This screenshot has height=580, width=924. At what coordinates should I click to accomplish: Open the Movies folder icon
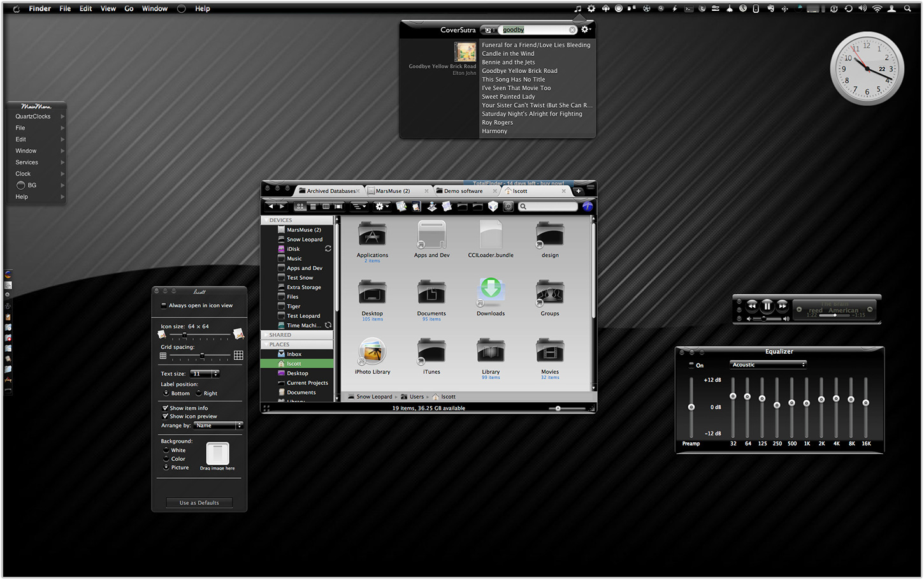(550, 352)
